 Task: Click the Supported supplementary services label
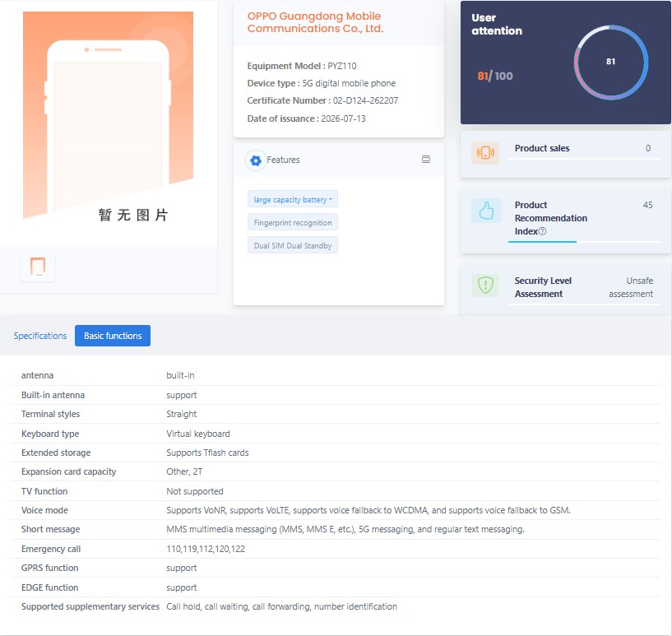(90, 606)
